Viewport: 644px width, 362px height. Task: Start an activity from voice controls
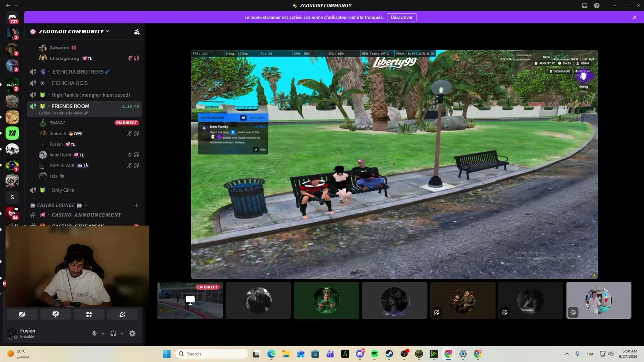coord(89,314)
